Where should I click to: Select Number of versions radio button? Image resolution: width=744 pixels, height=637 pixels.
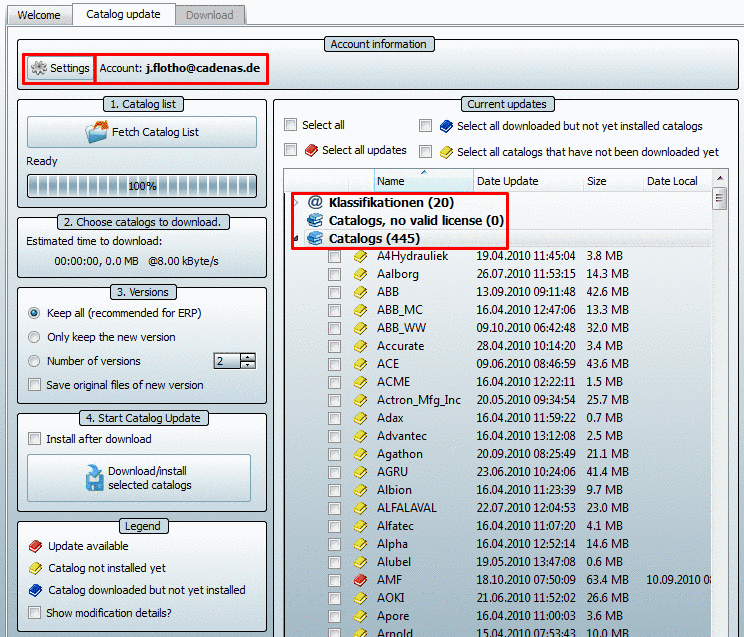click(x=34, y=361)
